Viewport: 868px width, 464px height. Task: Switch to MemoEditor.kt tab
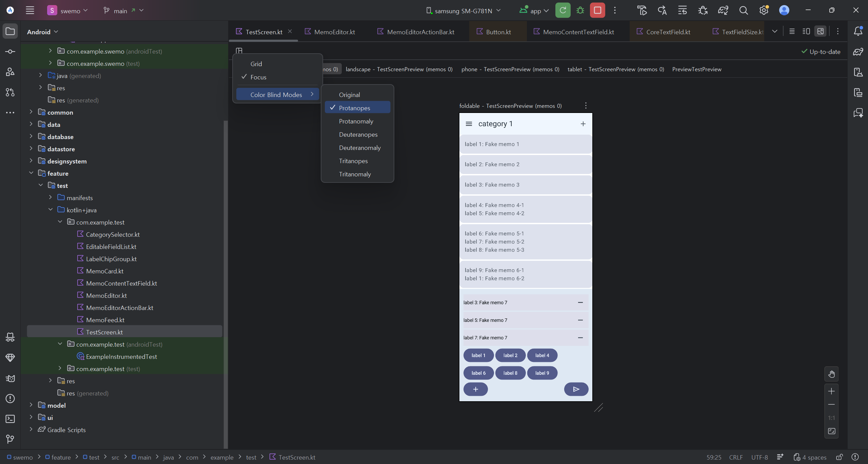click(334, 32)
